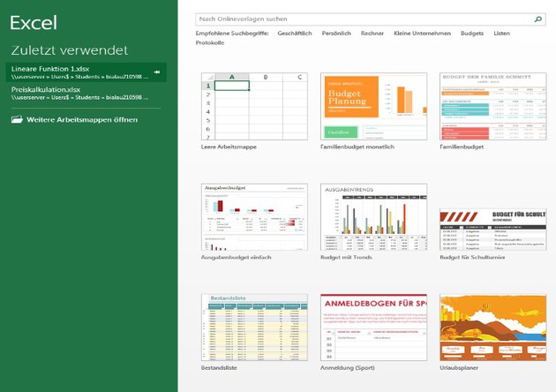Choose the Anmeldebogen für Sport template thumbnail
This screenshot has width=556, height=392.
coord(373,327)
